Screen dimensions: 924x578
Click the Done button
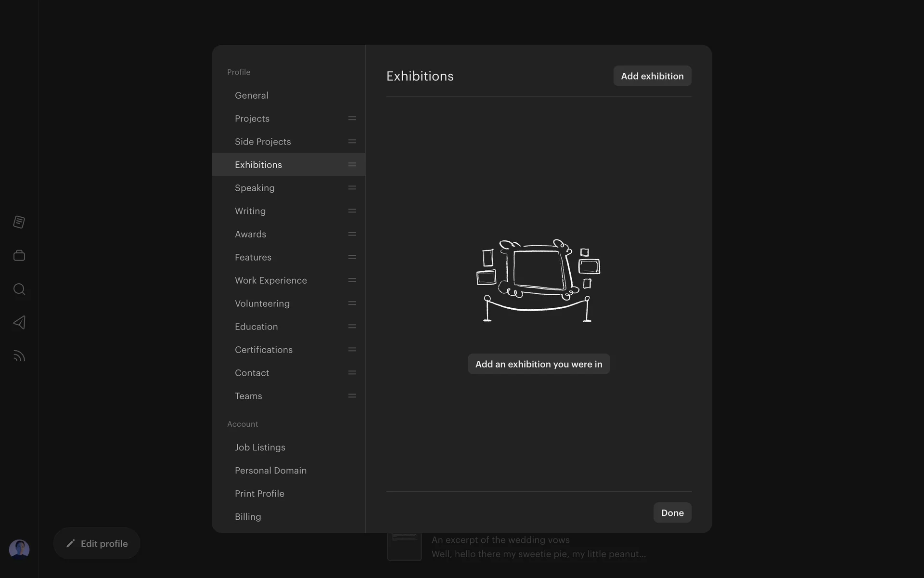[672, 513]
